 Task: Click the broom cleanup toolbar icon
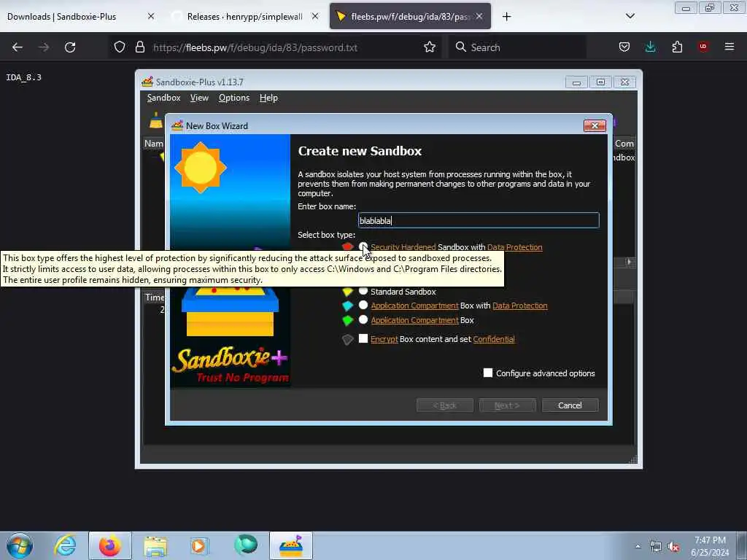pyautogui.click(x=156, y=121)
